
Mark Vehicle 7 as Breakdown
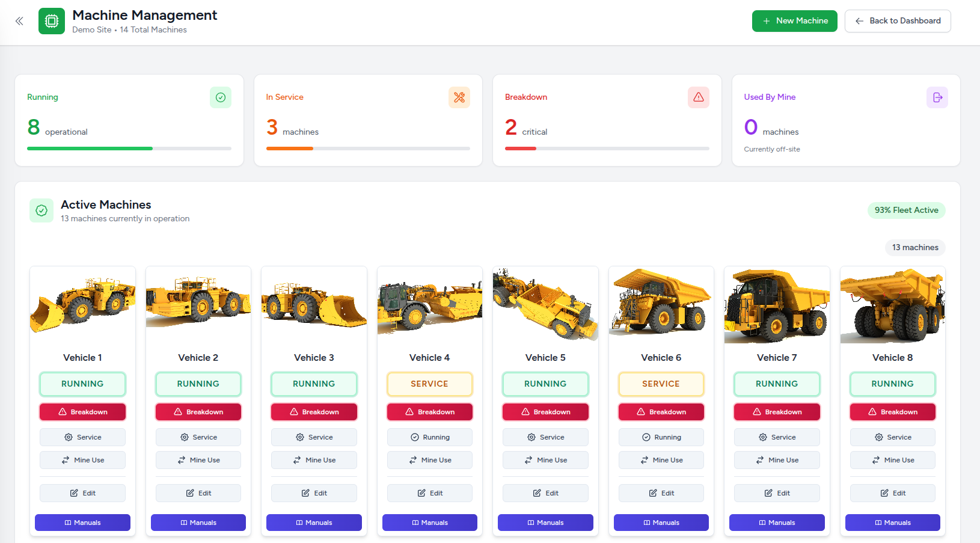[x=776, y=411]
